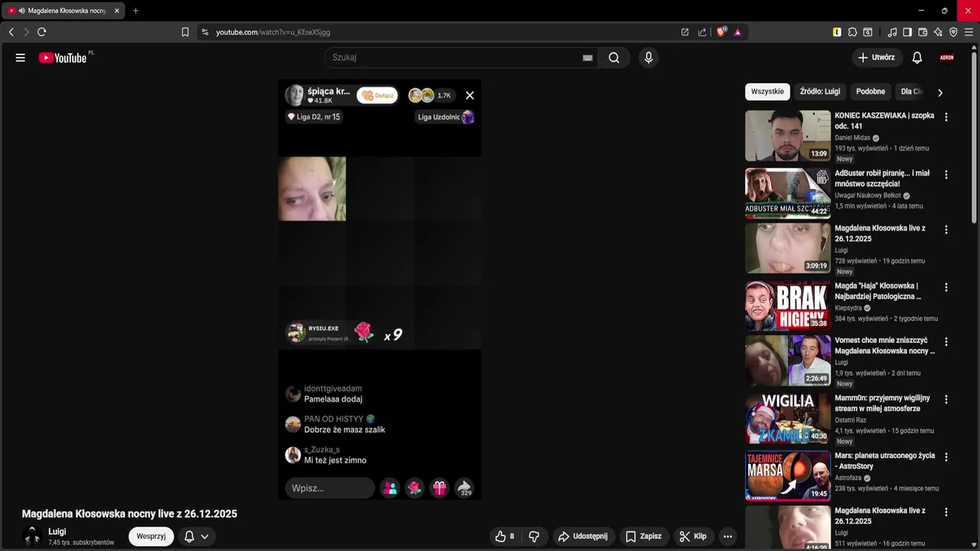The height and width of the screenshot is (551, 980).
Task: Go to the YouTube home logo
Action: tap(63, 57)
